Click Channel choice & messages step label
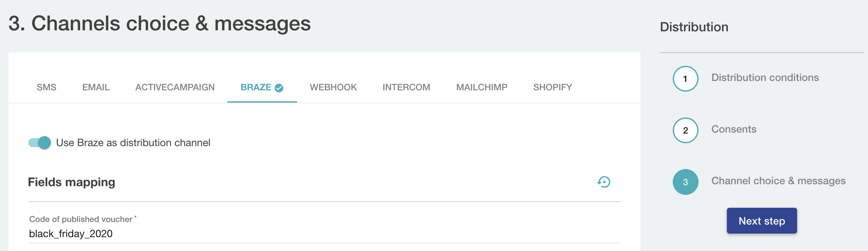This screenshot has height=251, width=868. pos(778,181)
